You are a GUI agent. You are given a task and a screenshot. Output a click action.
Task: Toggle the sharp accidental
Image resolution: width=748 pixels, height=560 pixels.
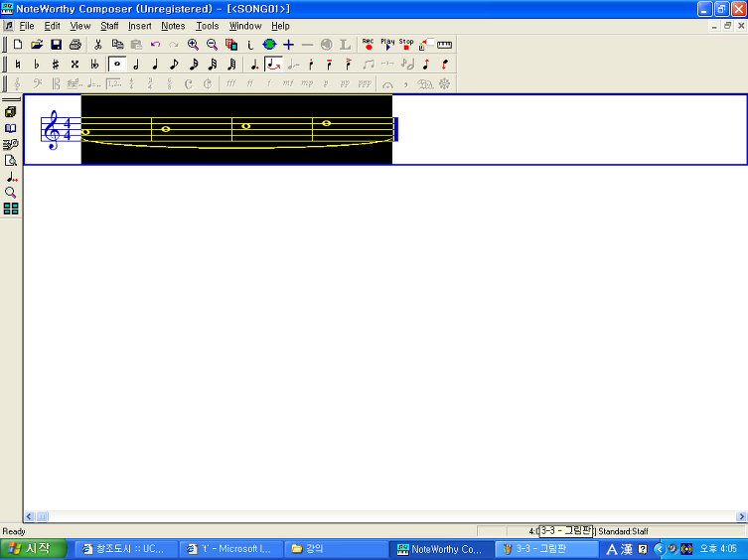coord(56,64)
